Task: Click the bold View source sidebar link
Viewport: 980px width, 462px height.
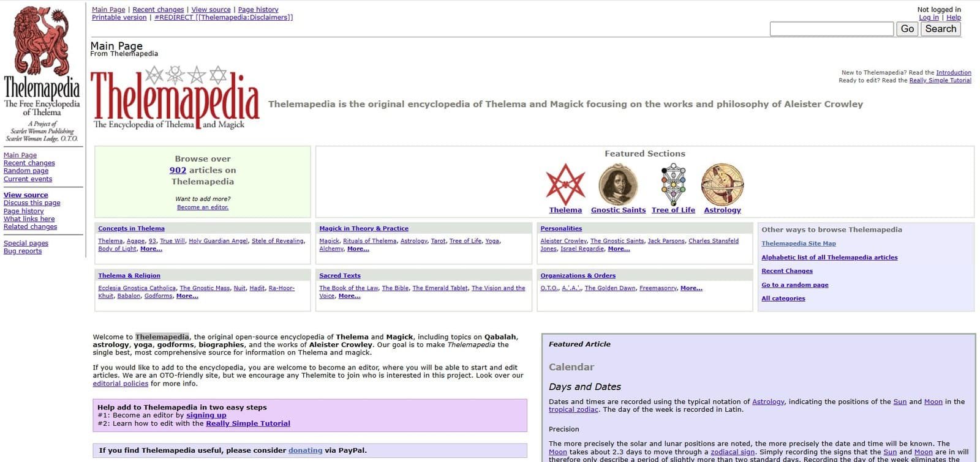Action: tap(26, 195)
